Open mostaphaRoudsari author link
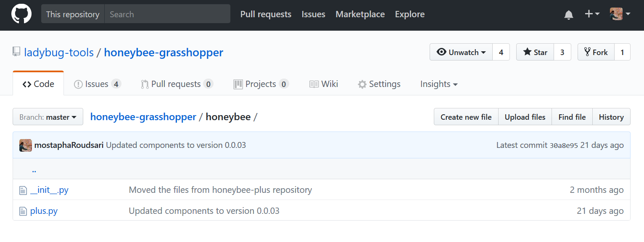644x242 pixels. pyautogui.click(x=69, y=145)
